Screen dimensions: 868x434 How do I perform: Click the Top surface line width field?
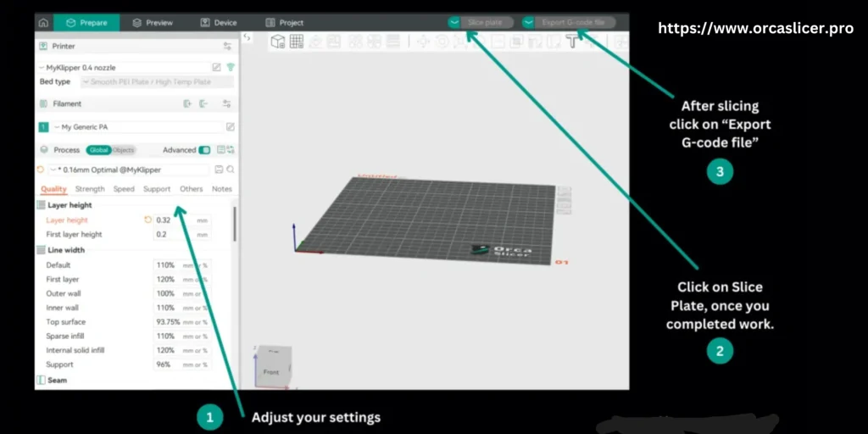[182, 321]
